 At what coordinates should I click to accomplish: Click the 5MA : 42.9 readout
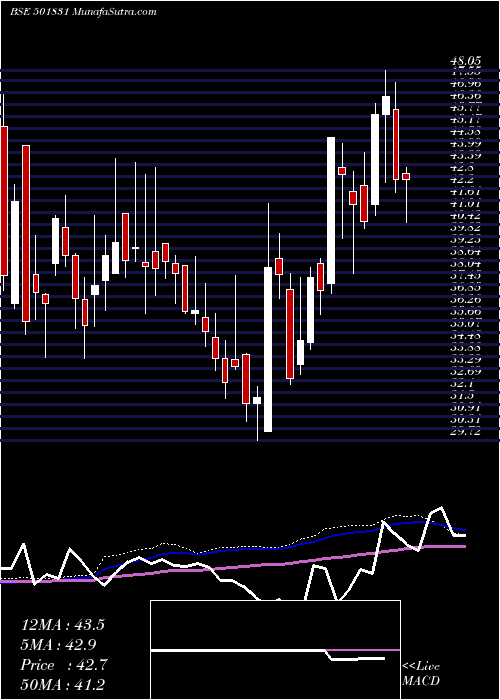(x=58, y=645)
